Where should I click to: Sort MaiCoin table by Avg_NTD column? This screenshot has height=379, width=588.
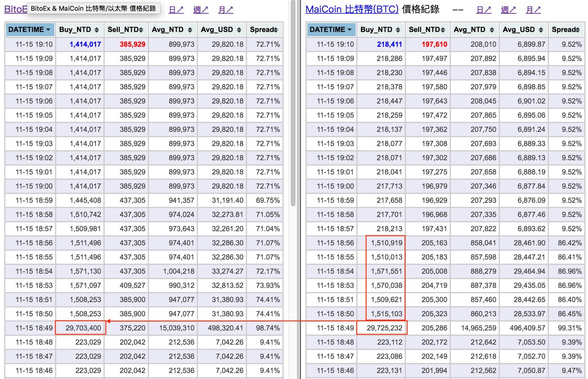474,30
